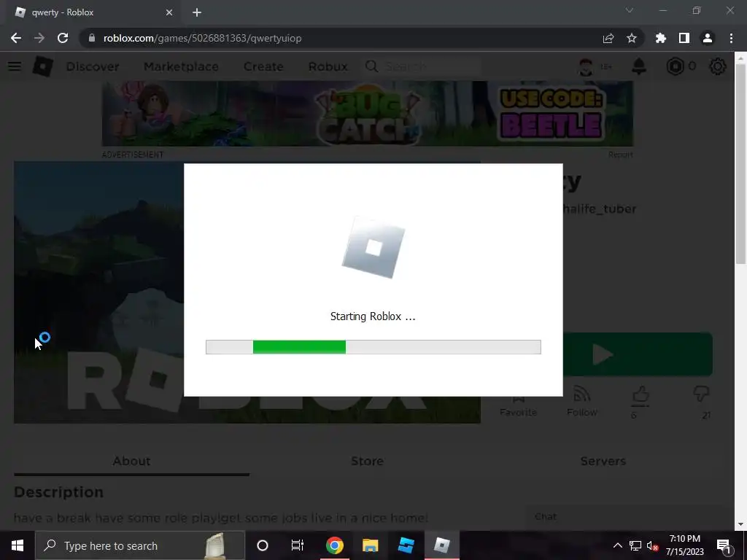The image size is (747, 560).
Task: Open Roblox settings gear
Action: (x=718, y=66)
